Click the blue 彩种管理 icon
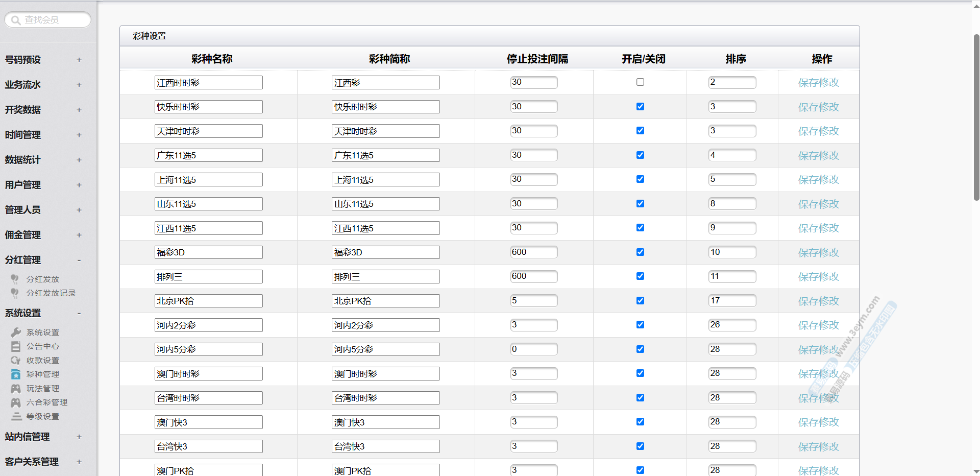Screen dimensions: 980x476 [x=16, y=374]
